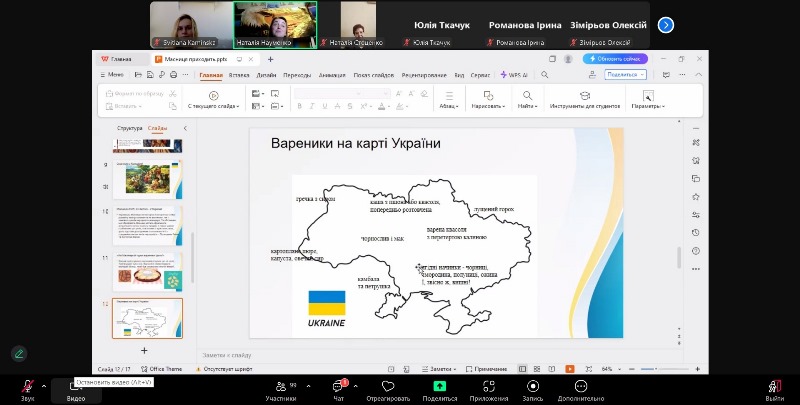
Task: Click the Обновить сейчас button
Action: pyautogui.click(x=620, y=59)
